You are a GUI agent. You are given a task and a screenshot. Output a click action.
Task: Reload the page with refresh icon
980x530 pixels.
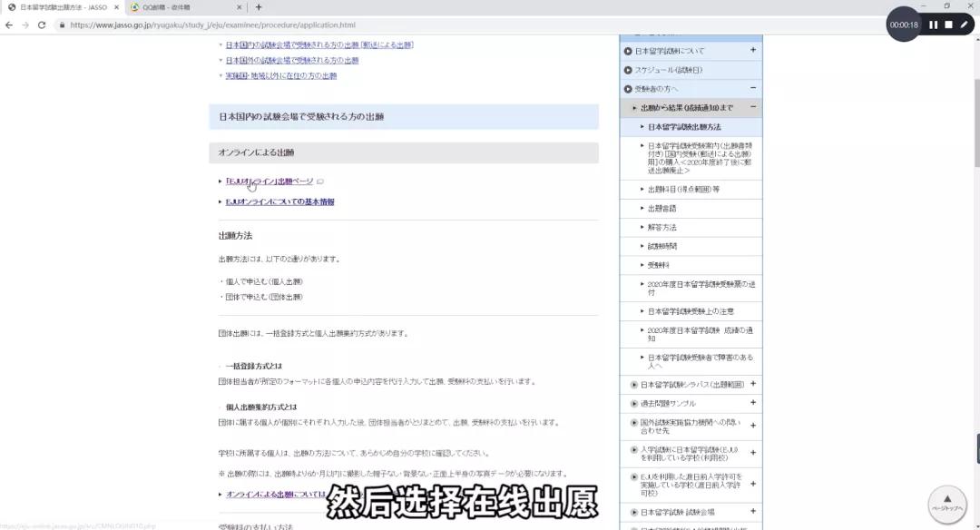point(42,25)
